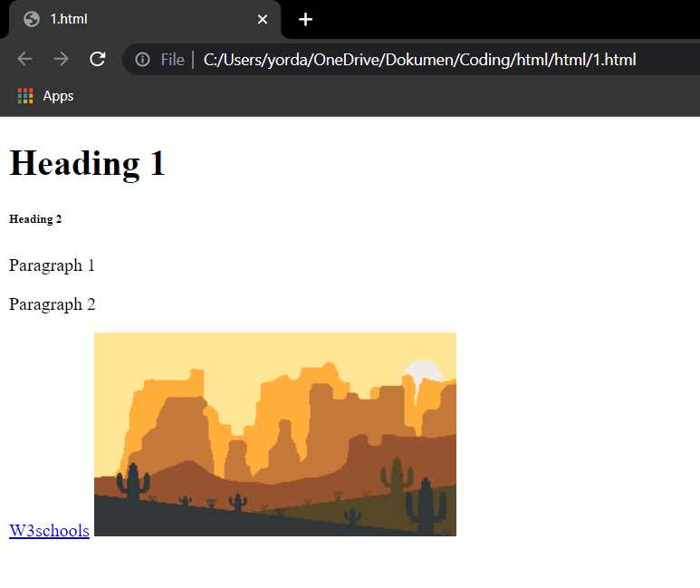This screenshot has height=588, width=700.
Task: Click the "Paragraph 2" text
Action: point(53,304)
